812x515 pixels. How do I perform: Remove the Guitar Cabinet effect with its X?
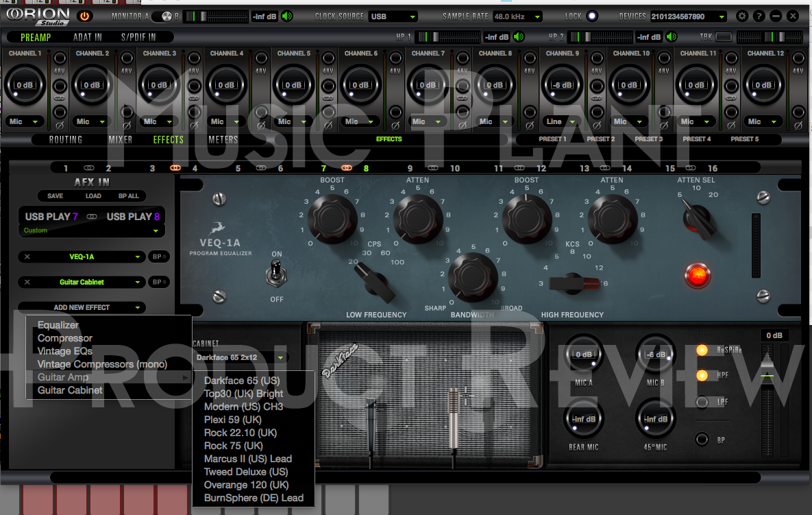[x=27, y=282]
